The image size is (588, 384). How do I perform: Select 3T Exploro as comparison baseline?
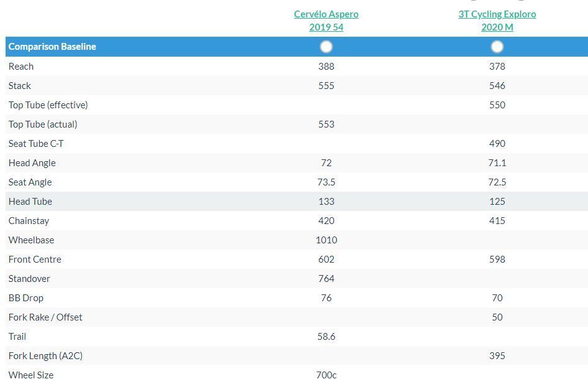pos(497,47)
